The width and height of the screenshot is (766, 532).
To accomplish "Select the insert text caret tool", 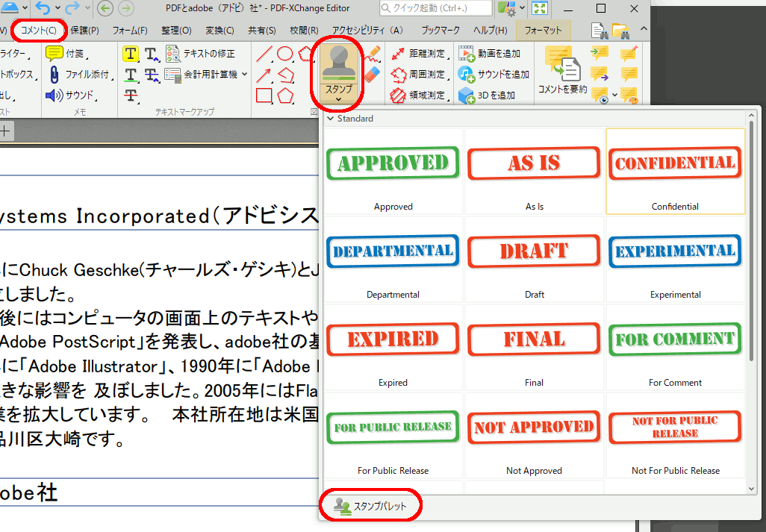I will click(x=152, y=53).
